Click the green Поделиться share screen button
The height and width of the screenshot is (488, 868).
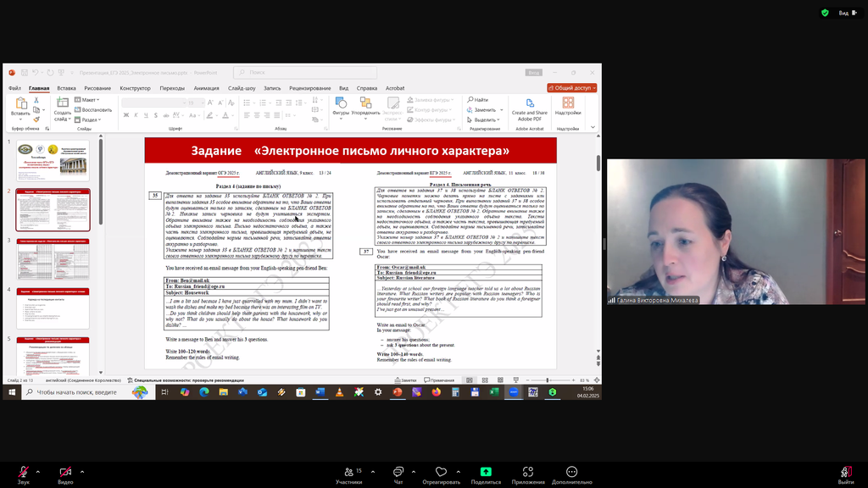[486, 474]
